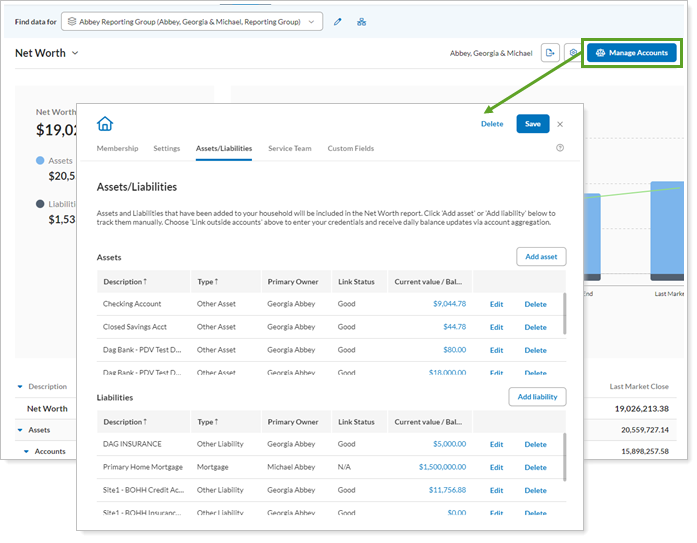The image size is (697, 543).
Task: Click the Add liability button
Action: (537, 397)
